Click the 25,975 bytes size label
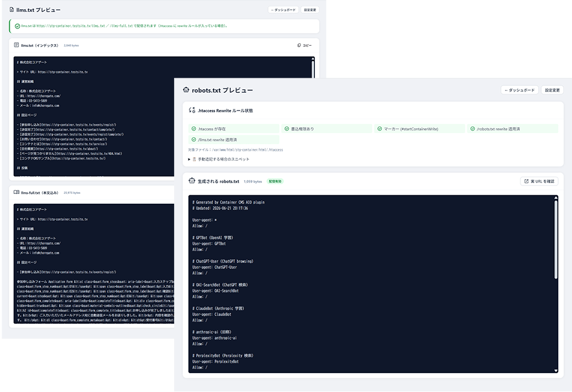This screenshot has height=392, width=572. tap(72, 192)
